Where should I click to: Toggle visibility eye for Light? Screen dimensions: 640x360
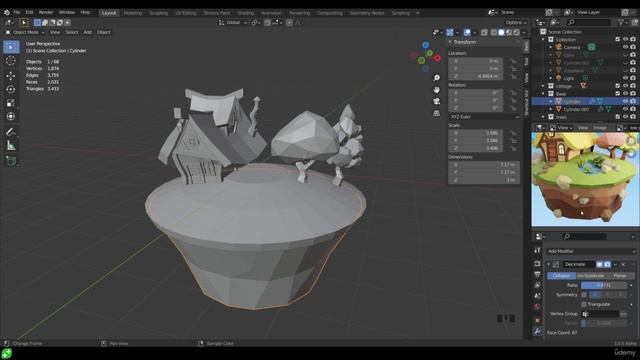(625, 78)
